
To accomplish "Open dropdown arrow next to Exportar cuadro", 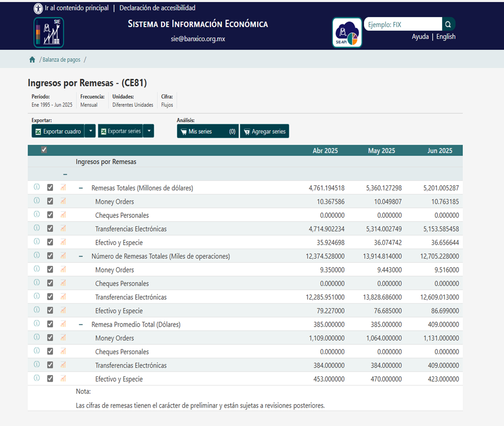I will (x=90, y=131).
